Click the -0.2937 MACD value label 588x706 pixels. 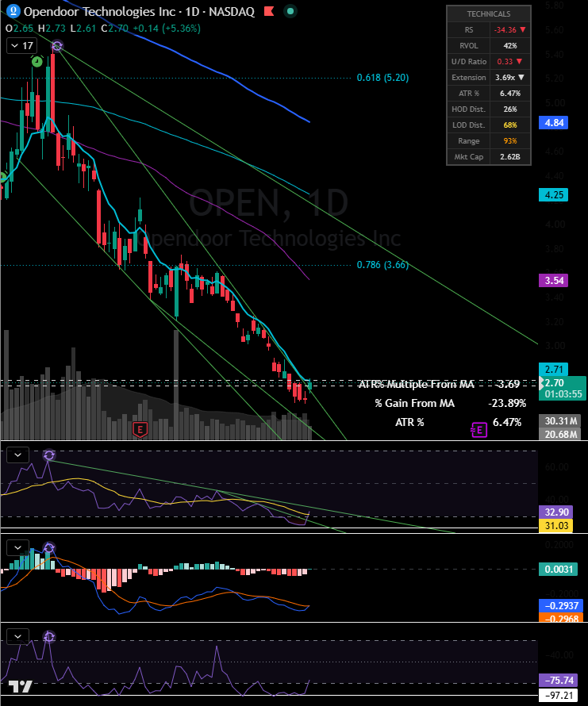tap(561, 605)
